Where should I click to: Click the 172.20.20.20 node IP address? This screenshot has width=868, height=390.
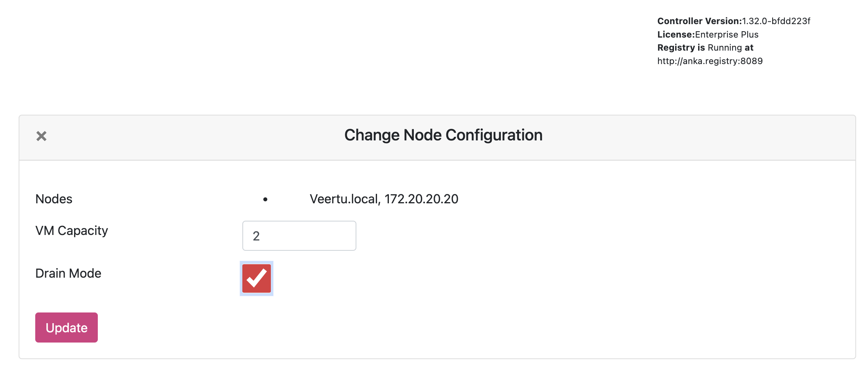click(x=421, y=199)
